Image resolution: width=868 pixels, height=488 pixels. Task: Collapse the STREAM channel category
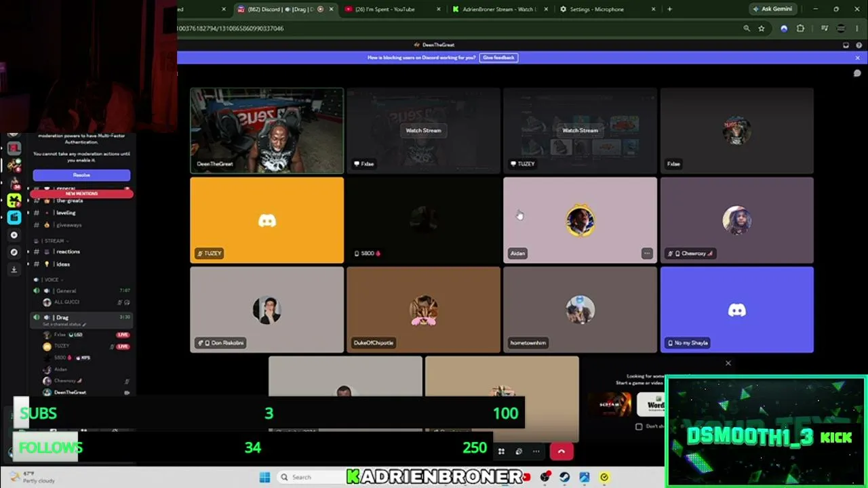tap(53, 241)
